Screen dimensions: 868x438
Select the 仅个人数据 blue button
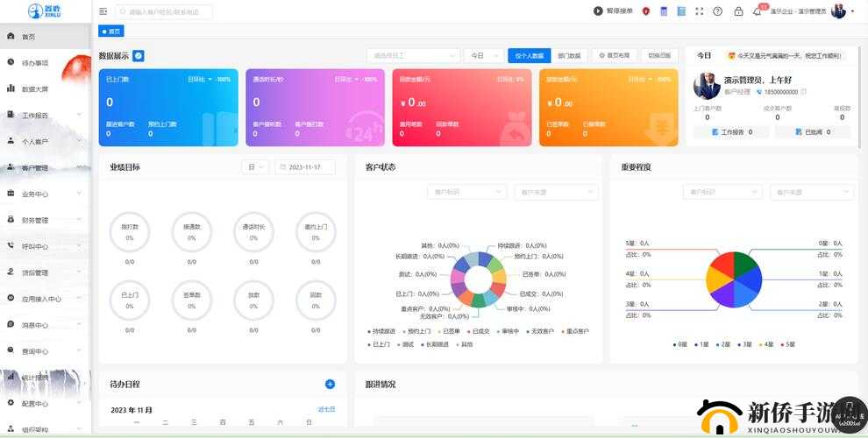[x=530, y=56]
